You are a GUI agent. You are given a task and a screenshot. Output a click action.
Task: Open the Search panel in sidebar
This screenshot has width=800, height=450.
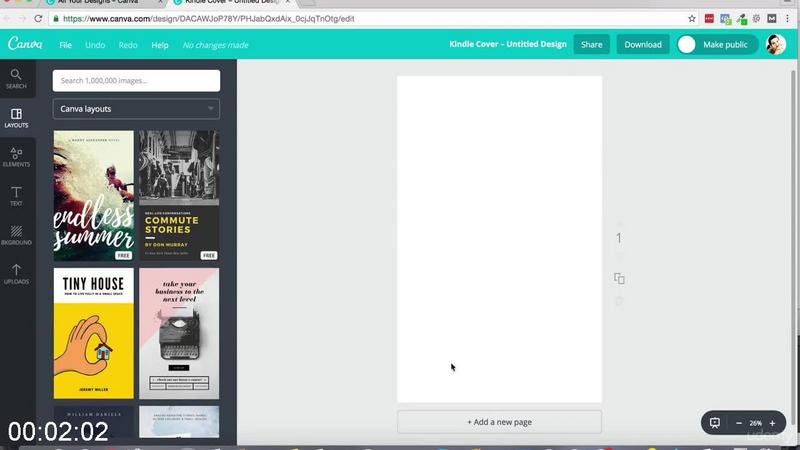[16, 79]
